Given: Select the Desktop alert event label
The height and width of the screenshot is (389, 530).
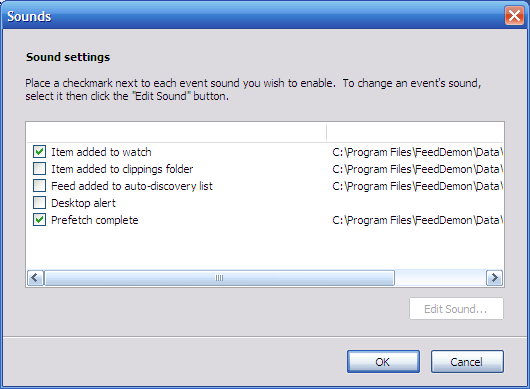Looking at the screenshot, I should 83,203.
